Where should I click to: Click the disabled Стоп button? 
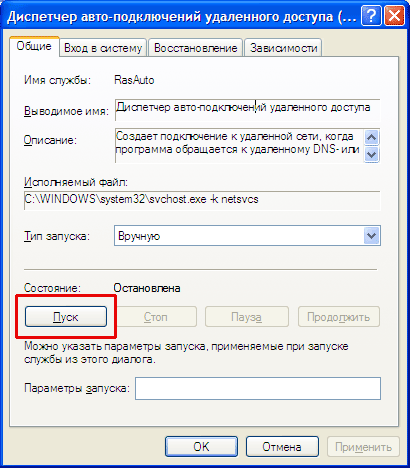pyautogui.click(x=156, y=317)
